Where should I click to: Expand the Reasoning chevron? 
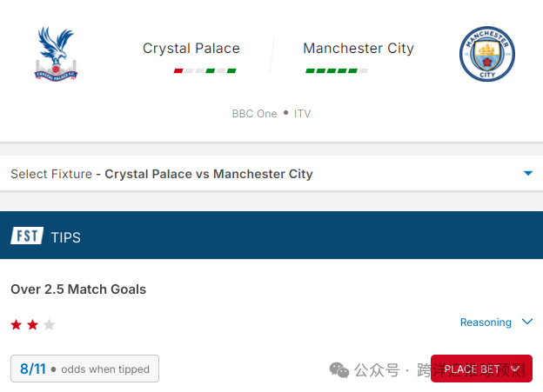pyautogui.click(x=527, y=322)
